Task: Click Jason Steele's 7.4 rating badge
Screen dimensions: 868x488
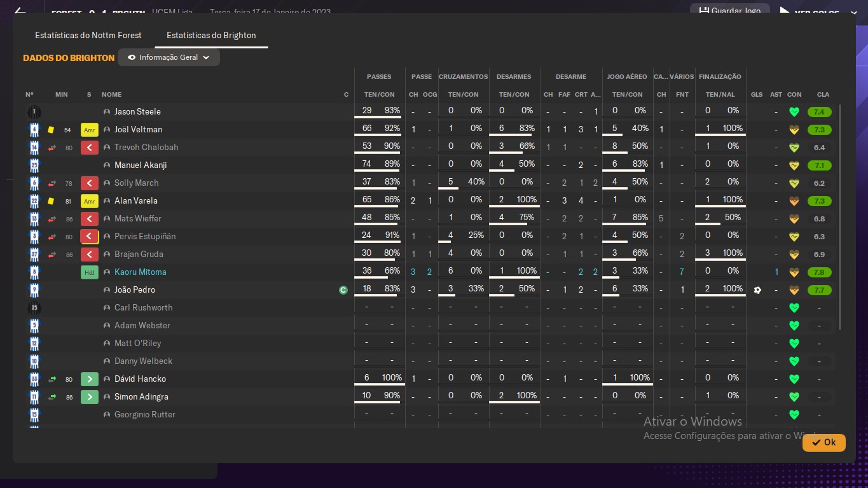Action: [x=819, y=112]
